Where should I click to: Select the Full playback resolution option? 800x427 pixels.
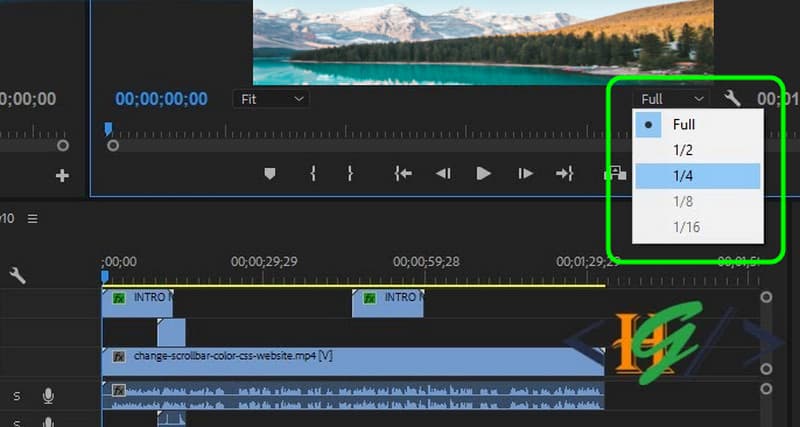pos(684,125)
